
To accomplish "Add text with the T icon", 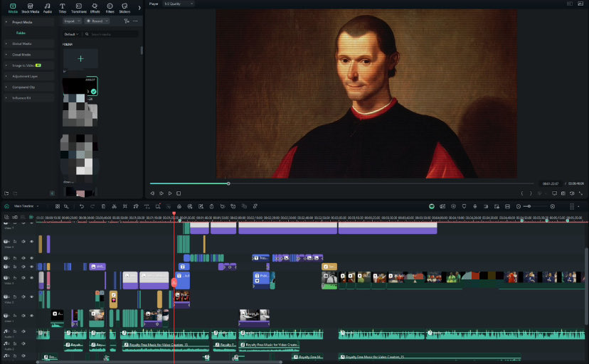I will [x=147, y=206].
